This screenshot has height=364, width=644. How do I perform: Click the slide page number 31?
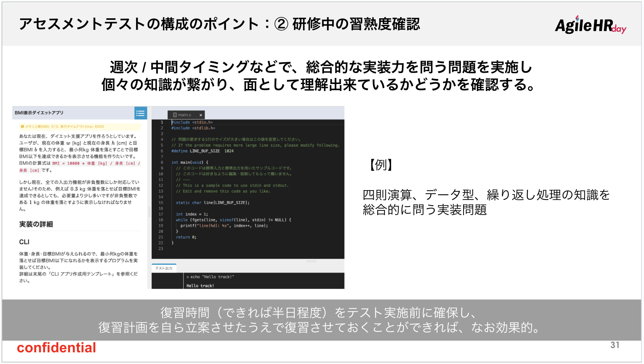pos(614,345)
